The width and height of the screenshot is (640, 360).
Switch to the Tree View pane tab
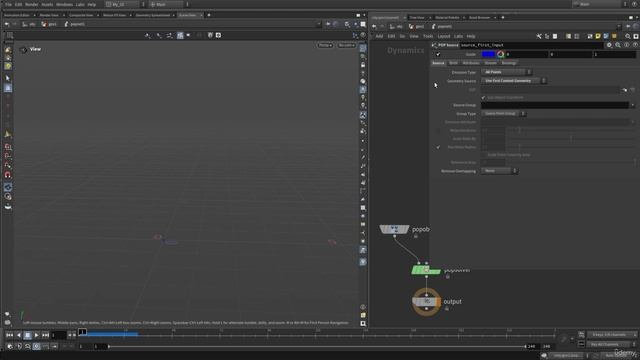[417, 18]
